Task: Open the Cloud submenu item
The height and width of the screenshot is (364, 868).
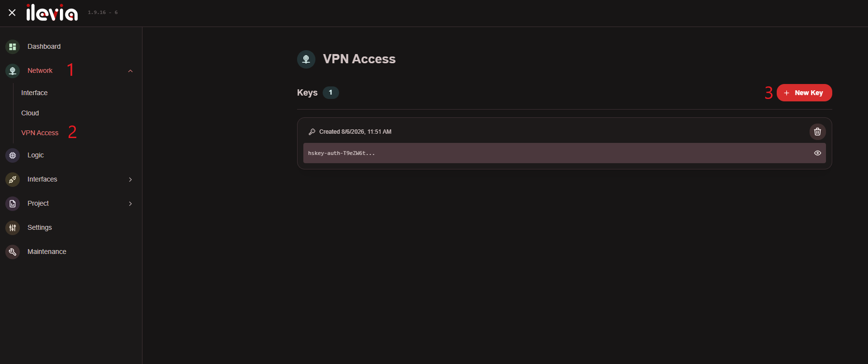Action: point(30,113)
